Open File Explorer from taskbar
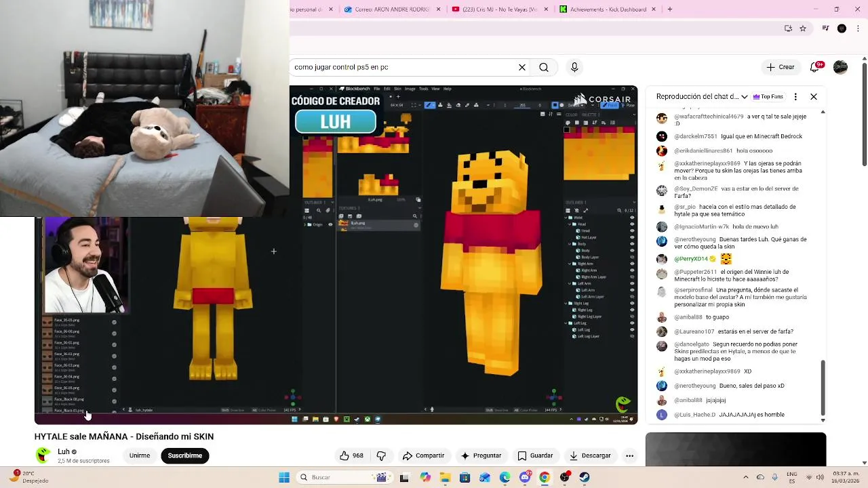868x488 pixels. [x=445, y=477]
